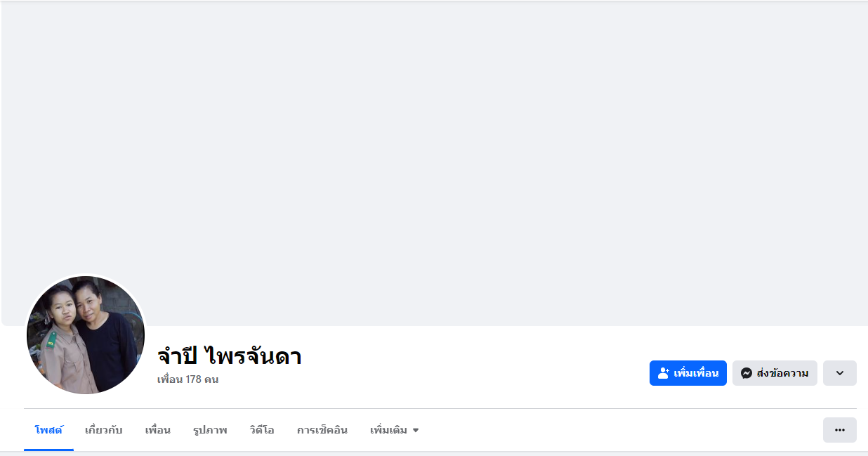Open the รูปภาพ tab
Screen dimensions: 868x456
tap(210, 430)
